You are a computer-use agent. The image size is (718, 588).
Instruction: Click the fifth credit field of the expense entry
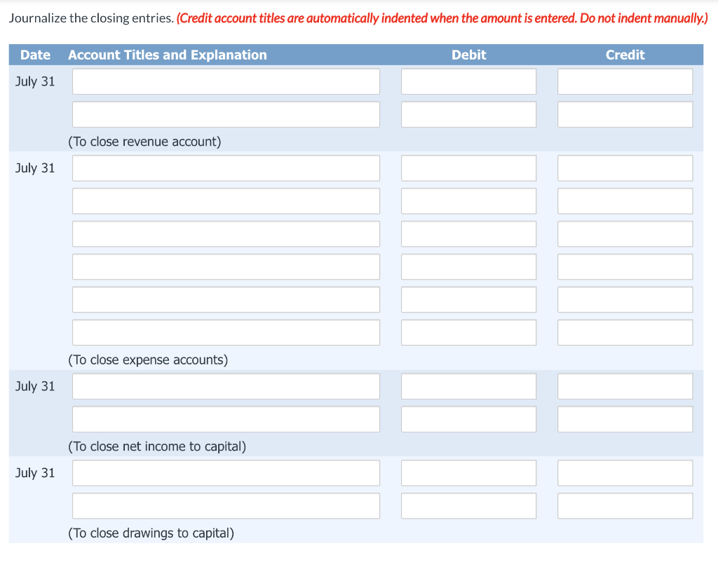pos(625,300)
